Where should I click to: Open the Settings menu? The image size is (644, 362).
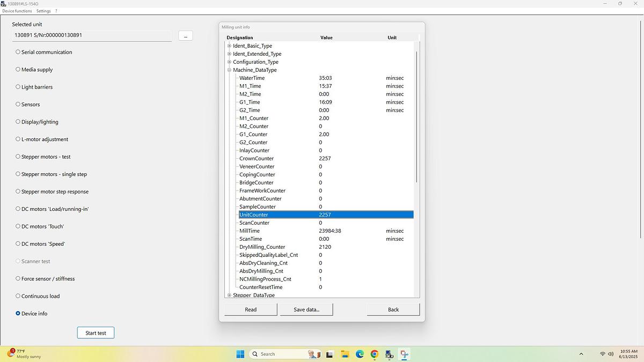[x=43, y=11]
